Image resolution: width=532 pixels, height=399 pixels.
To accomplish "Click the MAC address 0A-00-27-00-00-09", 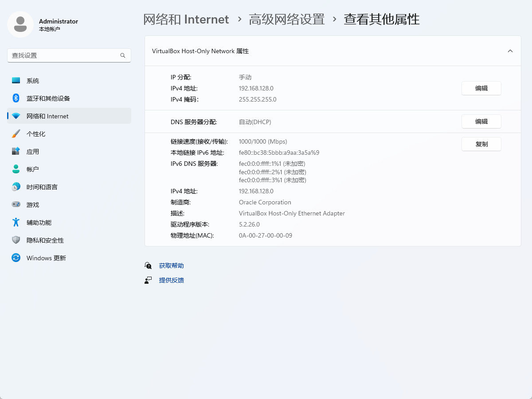I will pyautogui.click(x=266, y=235).
